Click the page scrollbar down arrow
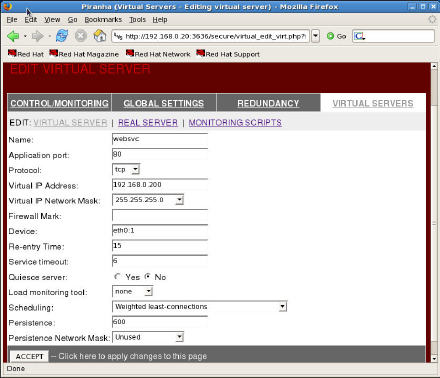 (434, 359)
